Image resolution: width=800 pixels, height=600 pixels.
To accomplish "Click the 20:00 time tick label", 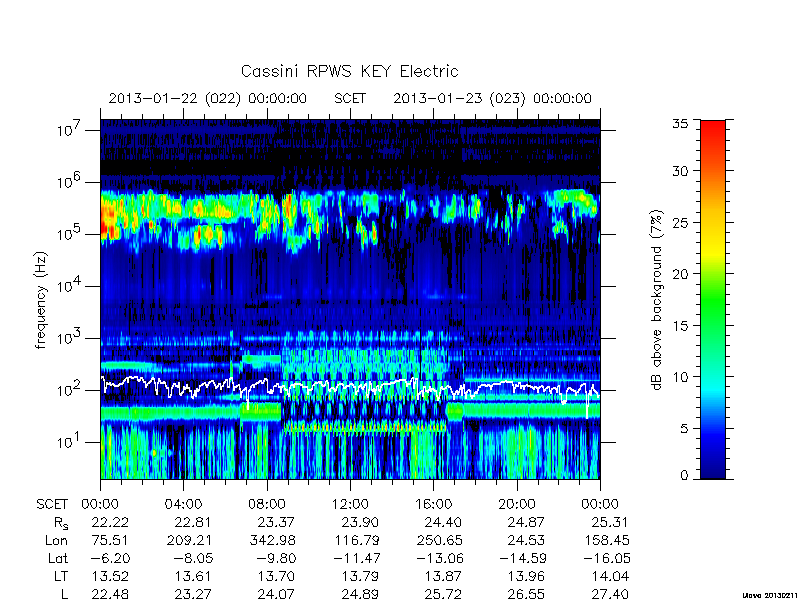I will point(517,504).
